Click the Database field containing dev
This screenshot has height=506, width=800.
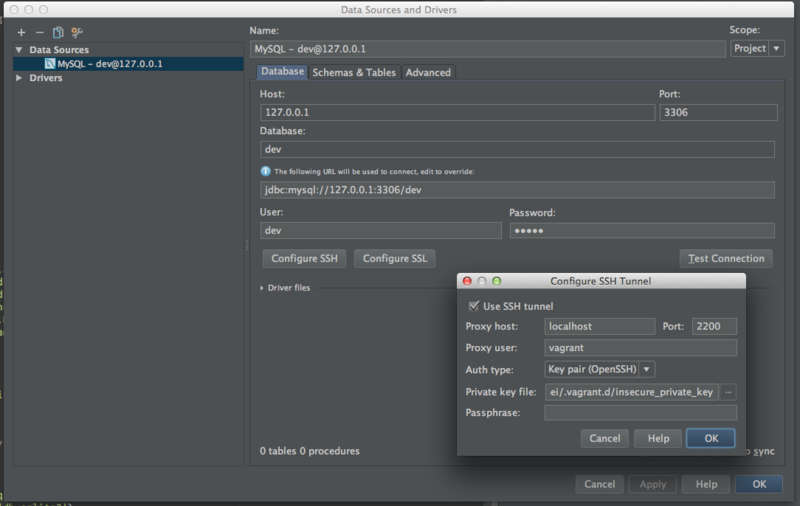click(517, 149)
